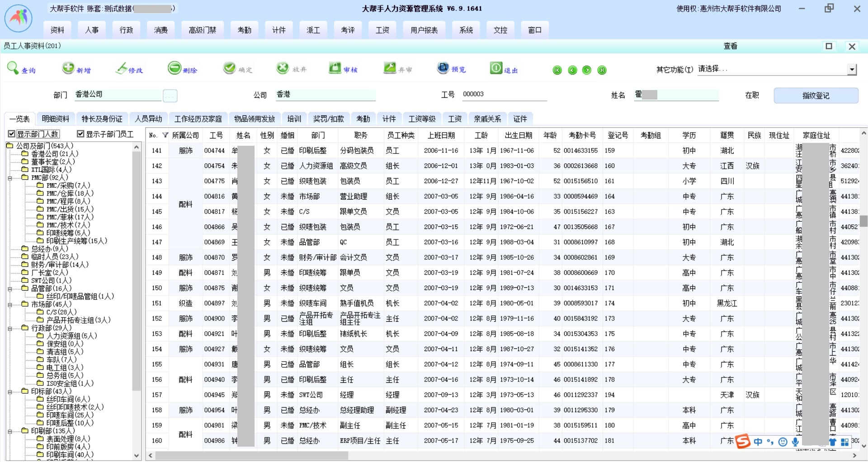Screen dimensions: 868x462
Task: Collapse the 市场部(45人) tree node
Action: pyautogui.click(x=10, y=305)
